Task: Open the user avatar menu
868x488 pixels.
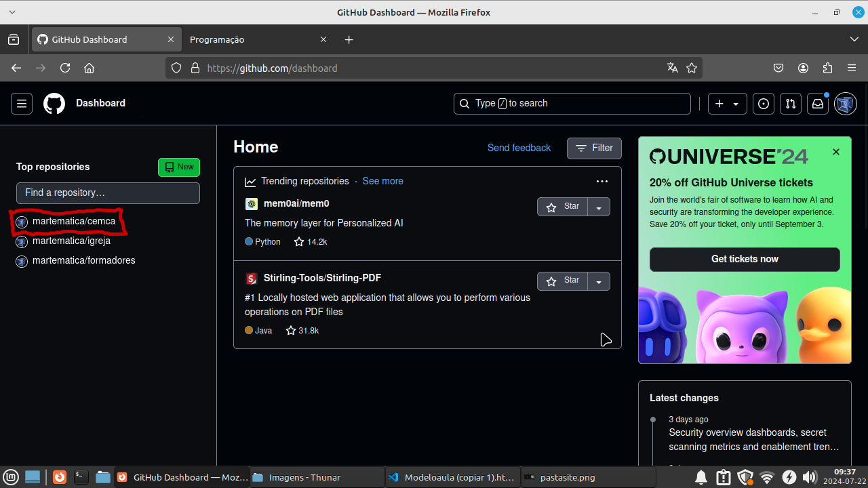Action: [x=845, y=104]
